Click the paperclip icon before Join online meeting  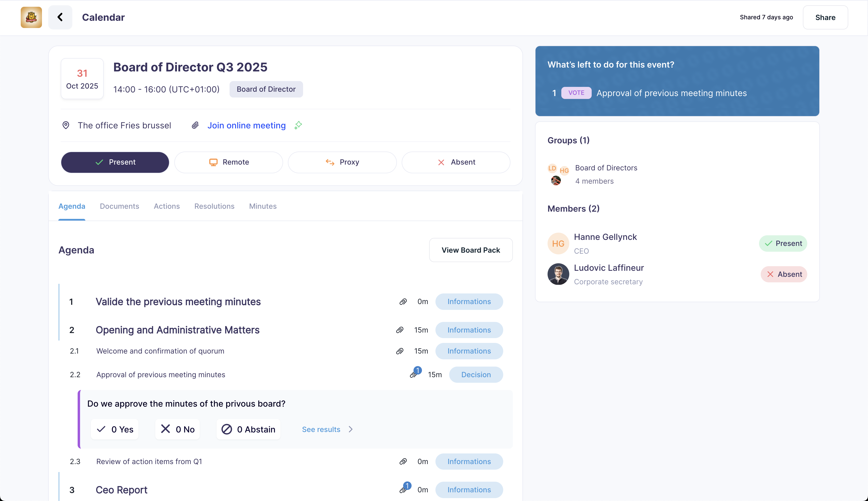pos(195,125)
